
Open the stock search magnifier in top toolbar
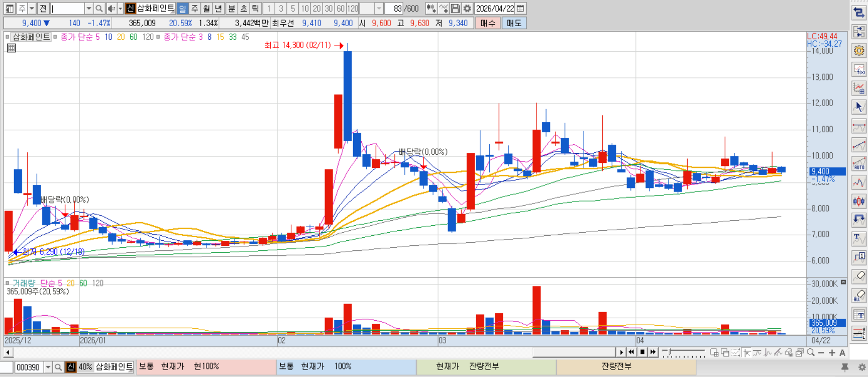click(99, 9)
